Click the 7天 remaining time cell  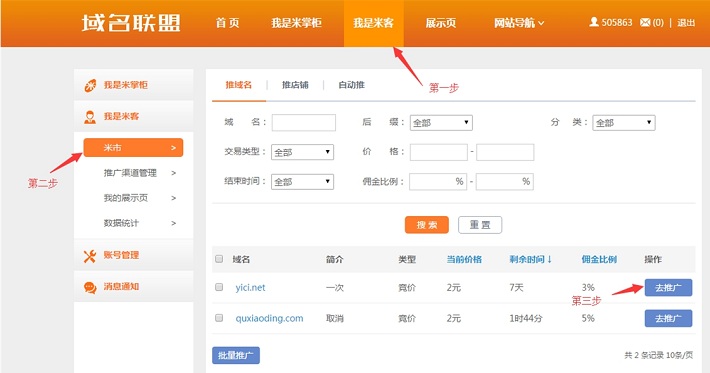coord(516,287)
